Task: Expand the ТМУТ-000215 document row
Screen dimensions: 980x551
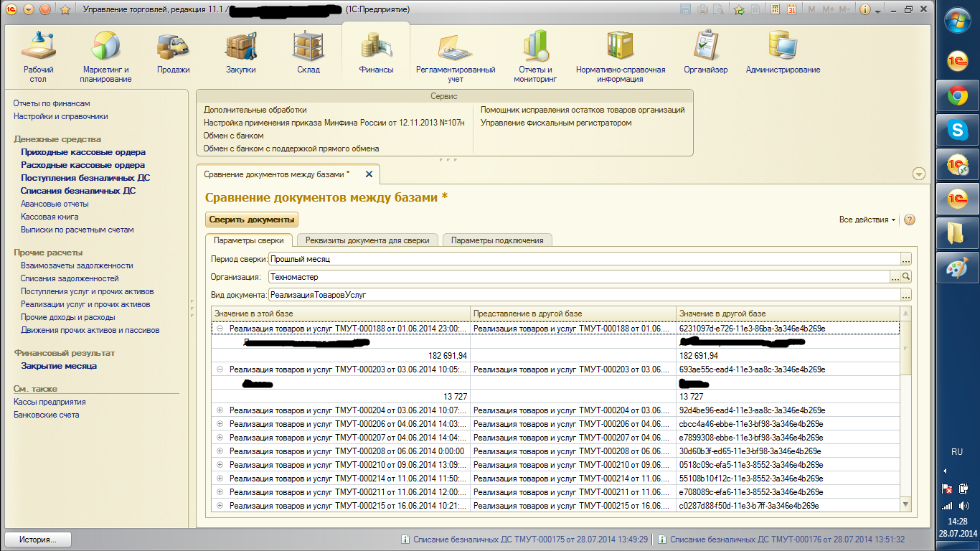Action: click(220, 506)
